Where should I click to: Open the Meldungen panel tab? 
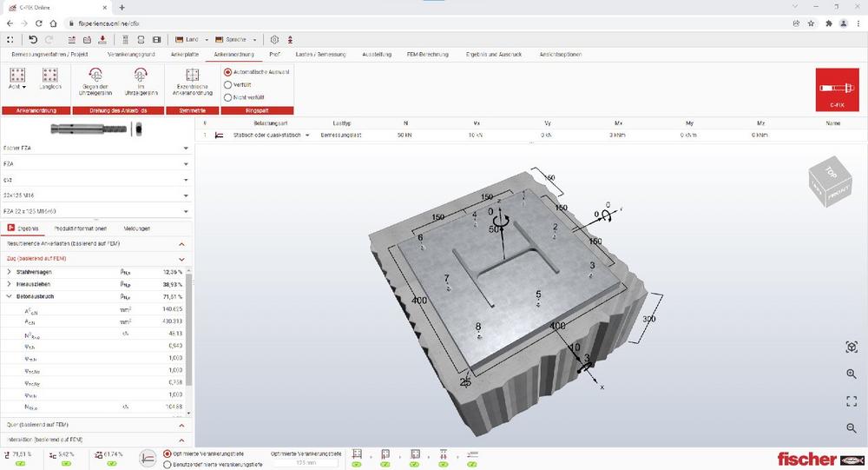point(137,228)
